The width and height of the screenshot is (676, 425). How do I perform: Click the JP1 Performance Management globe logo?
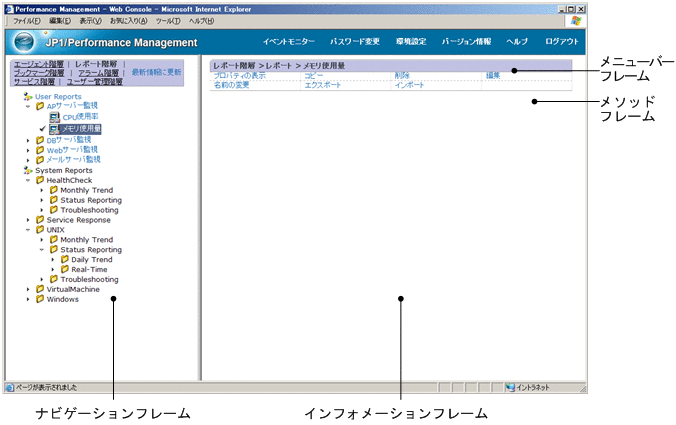(25, 42)
